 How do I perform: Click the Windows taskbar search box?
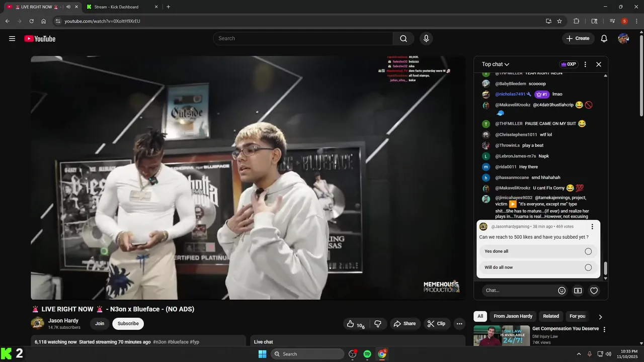(x=307, y=354)
